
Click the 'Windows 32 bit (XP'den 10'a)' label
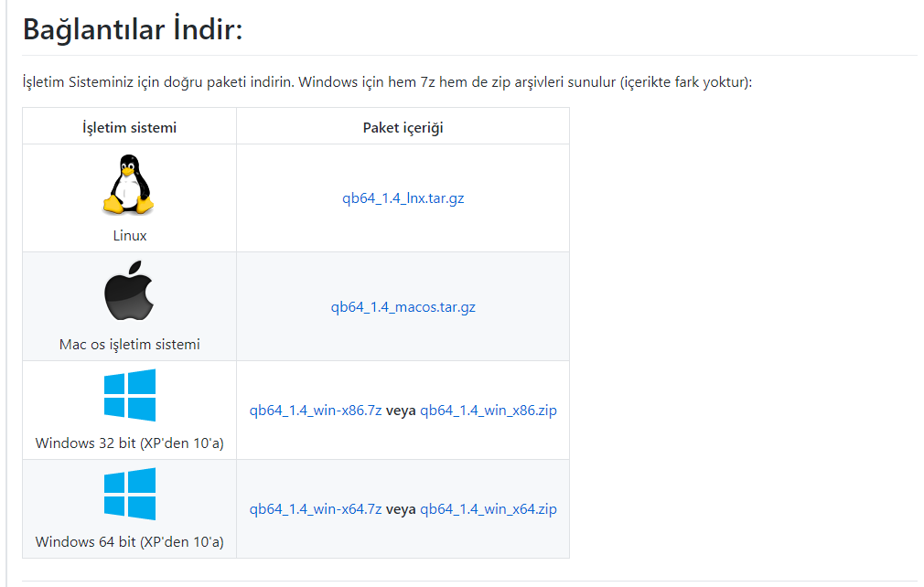[129, 443]
